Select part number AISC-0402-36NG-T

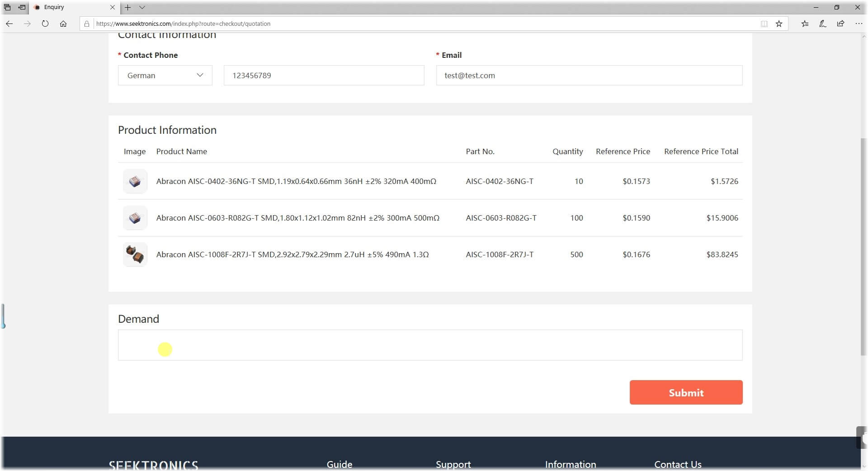coord(500,181)
